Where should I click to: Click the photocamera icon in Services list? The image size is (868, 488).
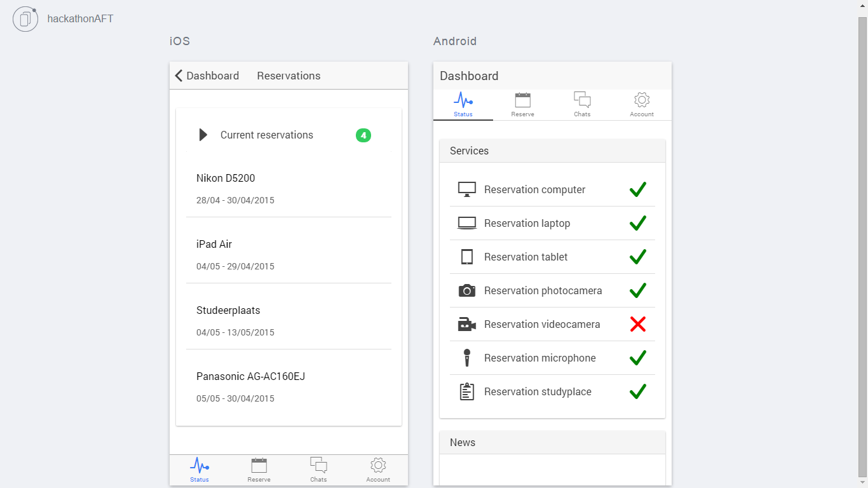point(467,290)
